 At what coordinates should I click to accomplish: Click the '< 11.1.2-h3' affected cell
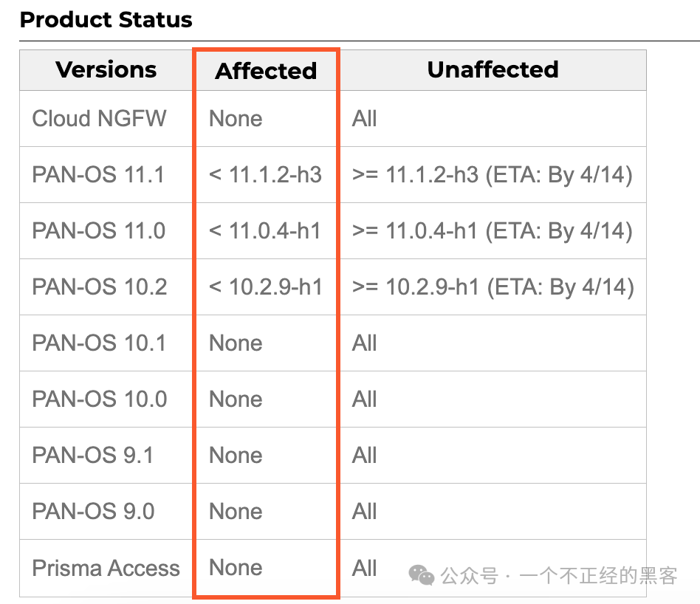click(x=265, y=174)
